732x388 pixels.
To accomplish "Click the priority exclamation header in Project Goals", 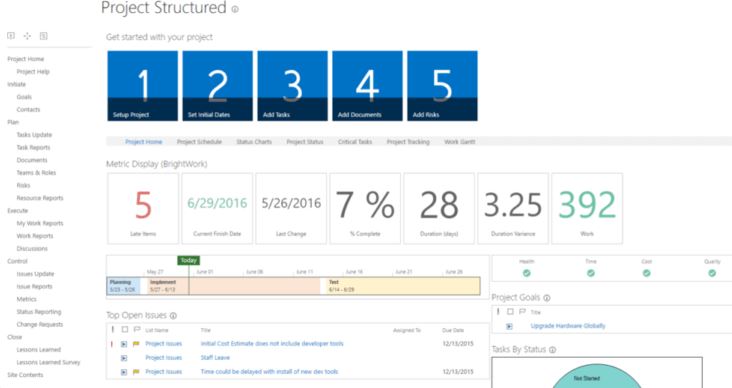I will 498,311.
